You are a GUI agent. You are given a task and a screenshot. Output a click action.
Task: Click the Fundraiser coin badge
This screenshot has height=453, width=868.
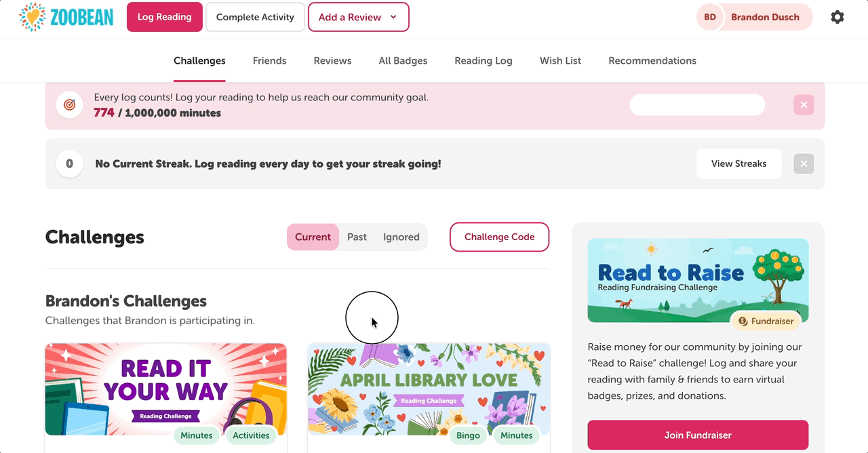[x=766, y=321]
